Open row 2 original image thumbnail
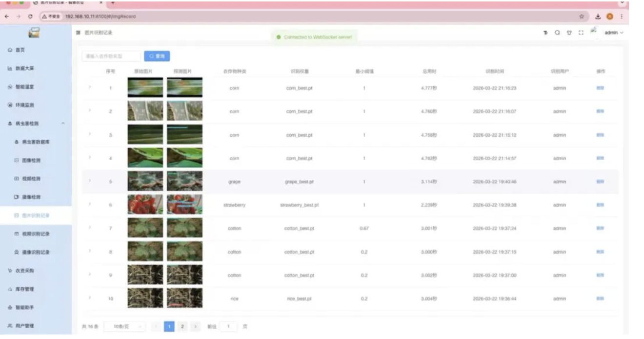 click(145, 111)
